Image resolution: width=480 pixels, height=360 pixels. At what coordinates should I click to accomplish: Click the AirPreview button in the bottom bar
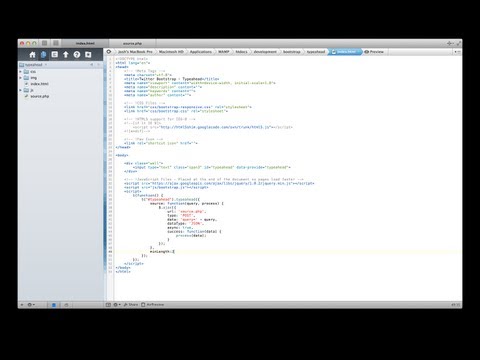pyautogui.click(x=153, y=305)
